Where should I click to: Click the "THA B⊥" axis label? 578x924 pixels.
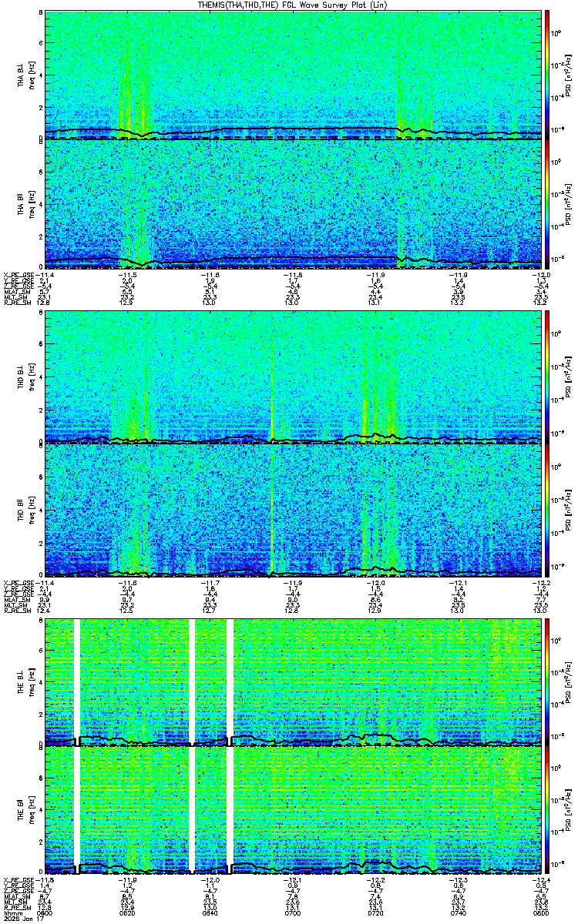(x=21, y=75)
